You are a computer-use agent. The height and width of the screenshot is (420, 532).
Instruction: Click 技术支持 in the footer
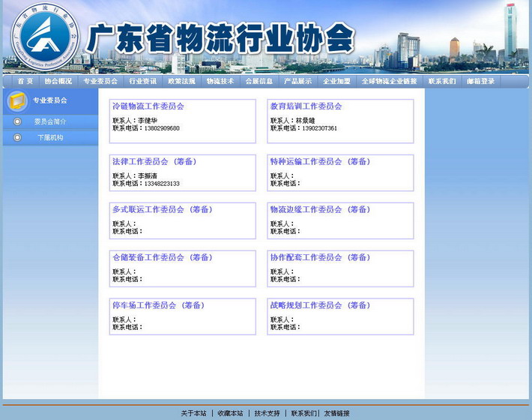pos(267,413)
